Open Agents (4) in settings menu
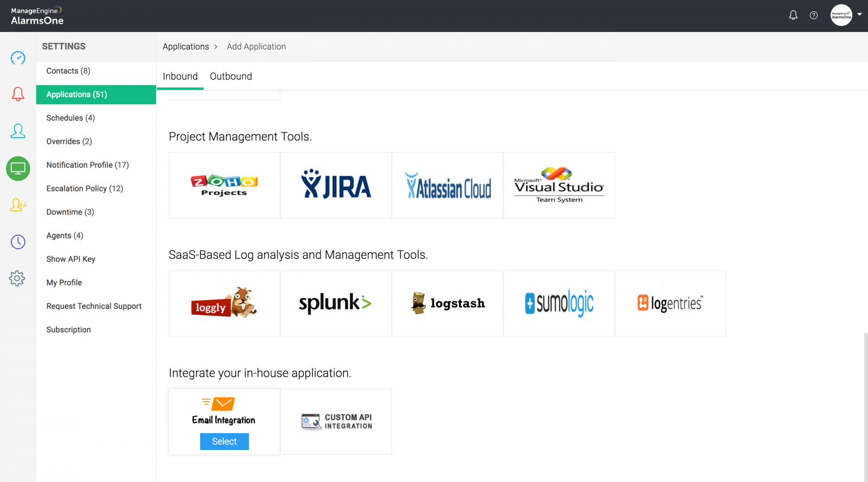The height and width of the screenshot is (482, 868). point(96,236)
